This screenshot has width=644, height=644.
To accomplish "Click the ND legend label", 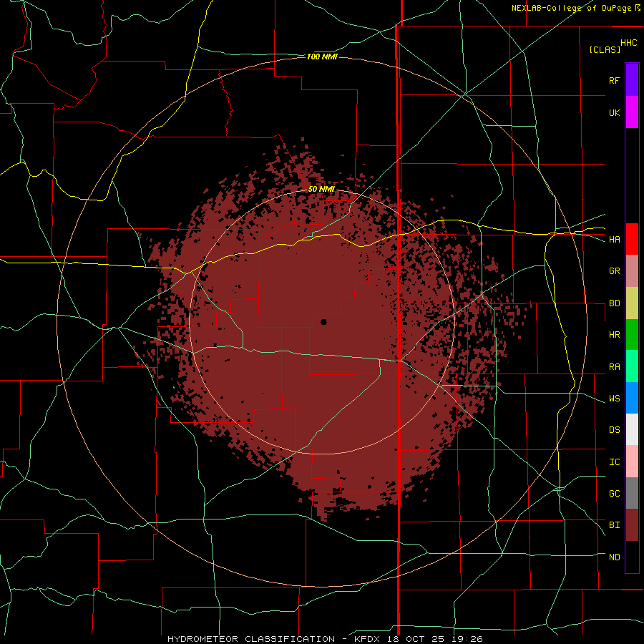I will [614, 557].
